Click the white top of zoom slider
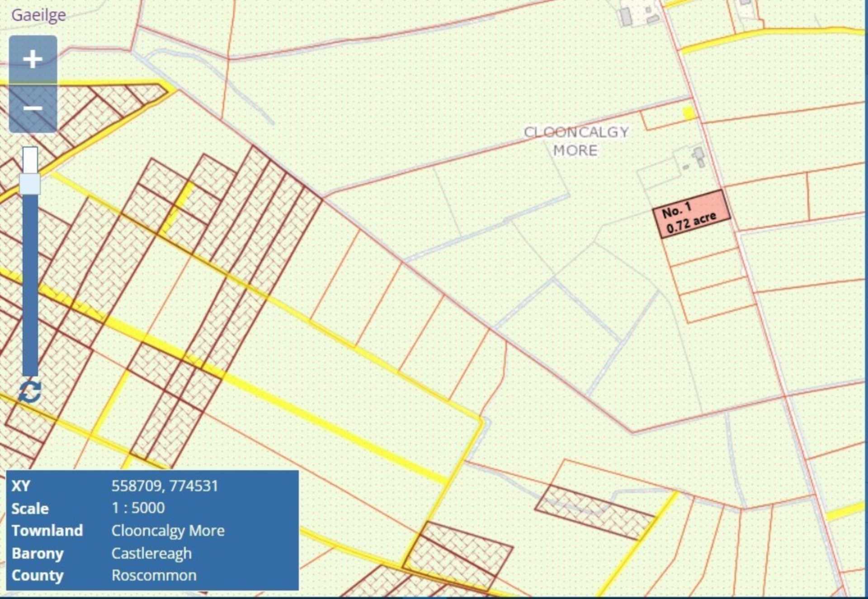This screenshot has height=599, width=868. pyautogui.click(x=30, y=159)
